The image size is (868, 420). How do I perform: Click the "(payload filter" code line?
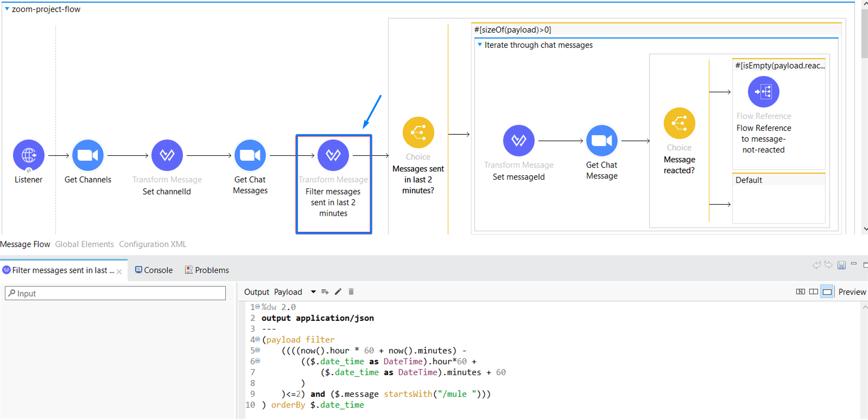pyautogui.click(x=299, y=339)
